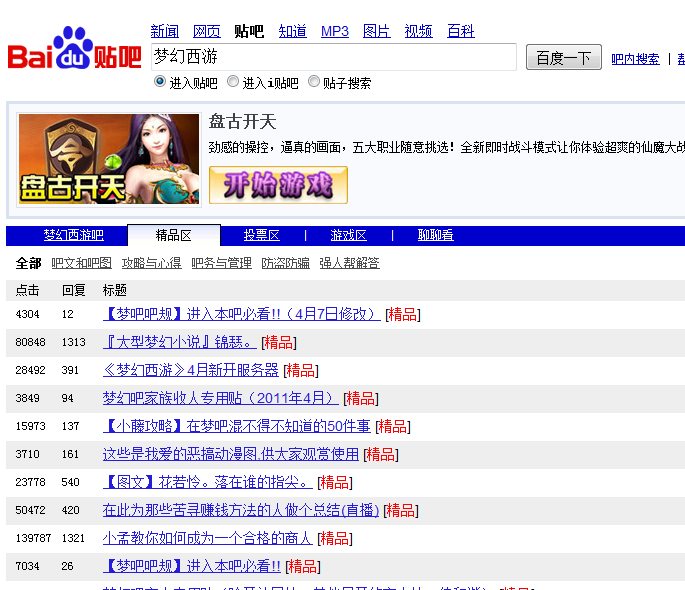Image resolution: width=685 pixels, height=590 pixels.
Task: Filter by 防盗防骗 category
Action: [285, 263]
